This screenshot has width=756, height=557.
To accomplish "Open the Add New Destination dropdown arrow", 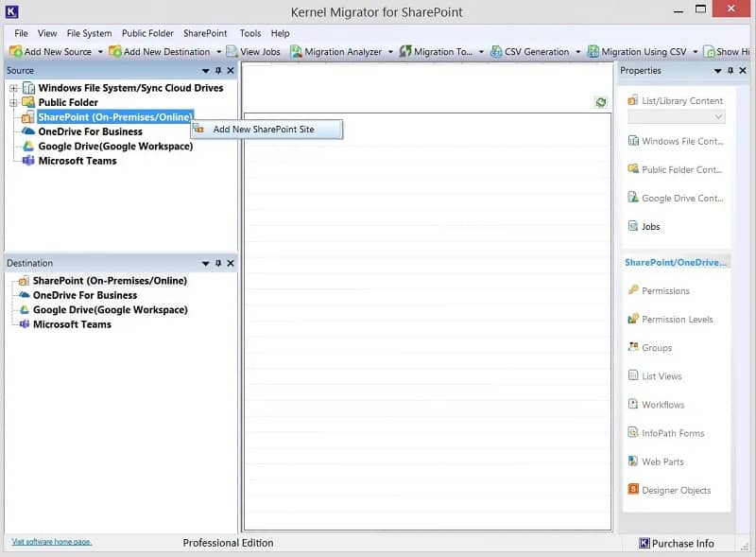I will point(219,52).
